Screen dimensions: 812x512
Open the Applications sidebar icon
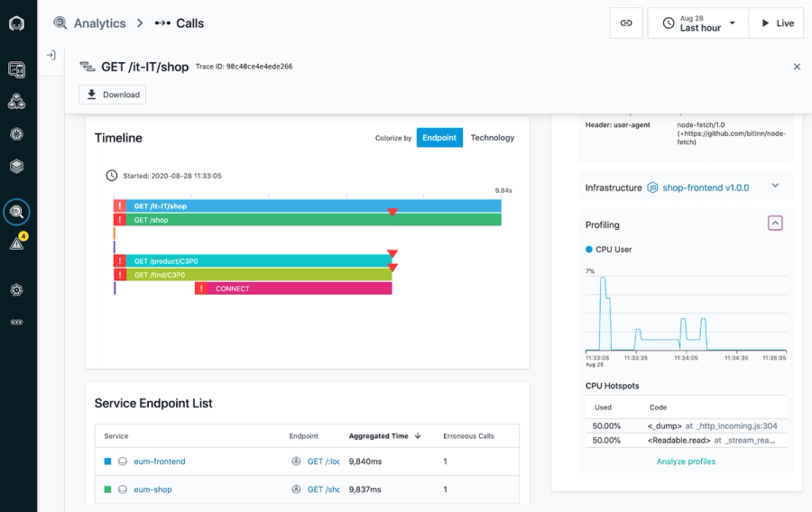(x=16, y=101)
